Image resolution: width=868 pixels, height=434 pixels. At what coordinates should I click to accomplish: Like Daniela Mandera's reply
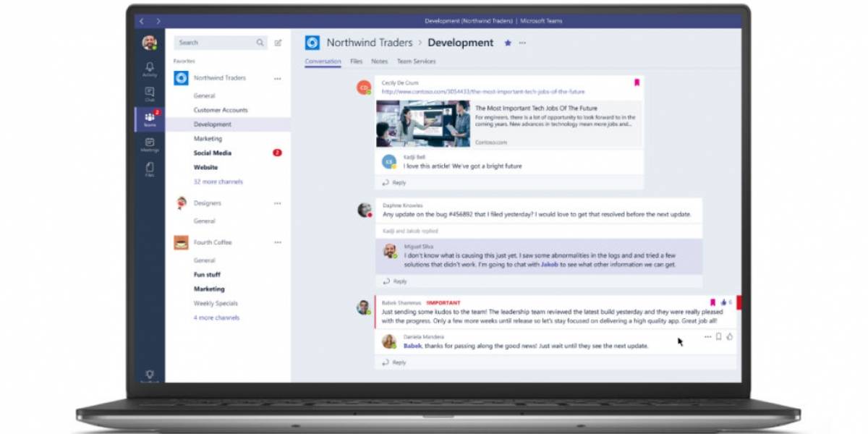[729, 336]
